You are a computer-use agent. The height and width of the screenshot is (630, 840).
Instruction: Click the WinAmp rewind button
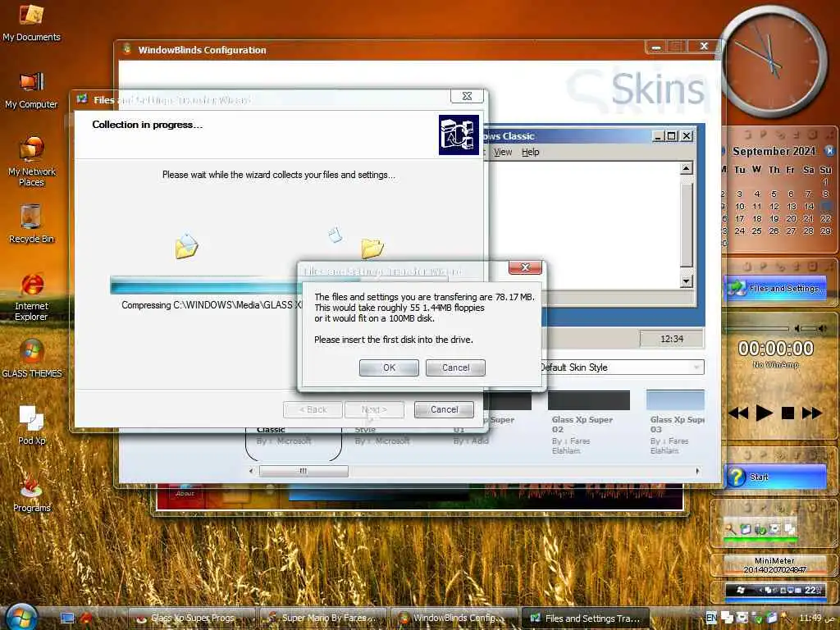[x=738, y=413]
